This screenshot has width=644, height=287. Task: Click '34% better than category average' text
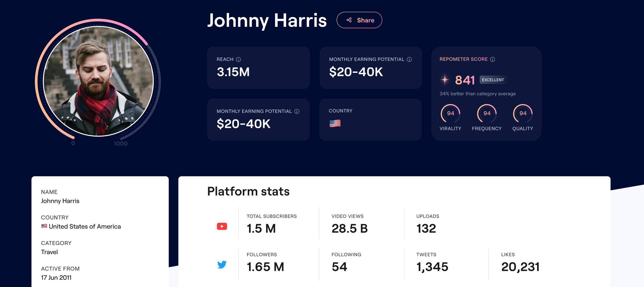(478, 94)
